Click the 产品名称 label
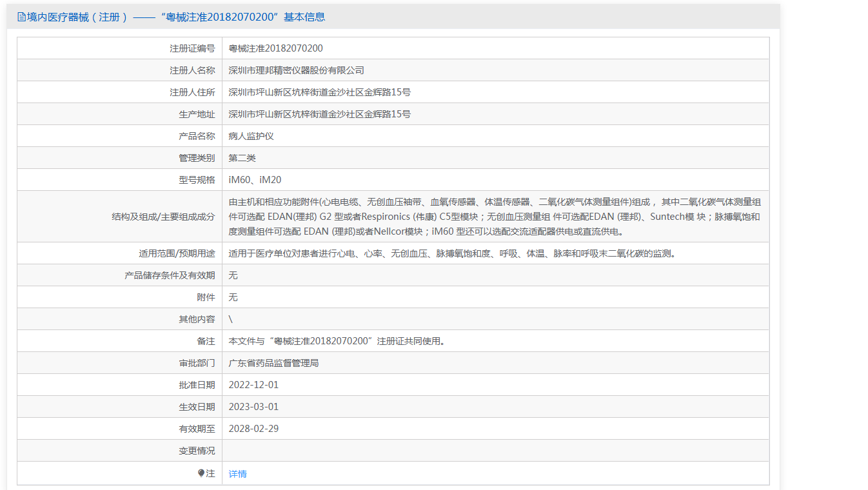Screen dimensions: 868x490 197,136
